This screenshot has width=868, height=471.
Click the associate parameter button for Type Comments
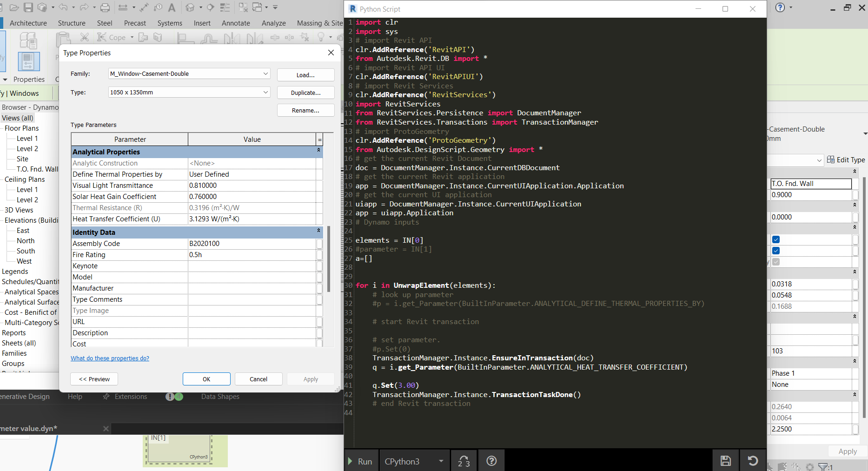[319, 299]
